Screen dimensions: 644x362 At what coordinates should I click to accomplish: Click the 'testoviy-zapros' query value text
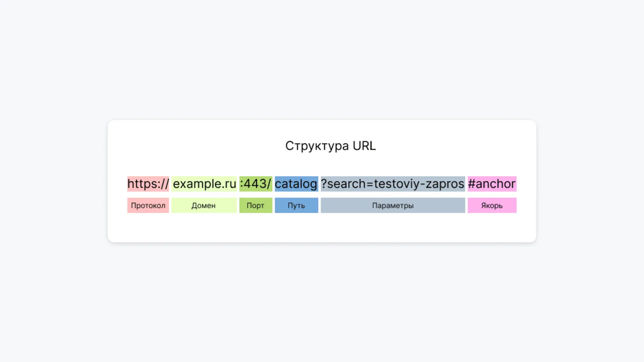[419, 184]
